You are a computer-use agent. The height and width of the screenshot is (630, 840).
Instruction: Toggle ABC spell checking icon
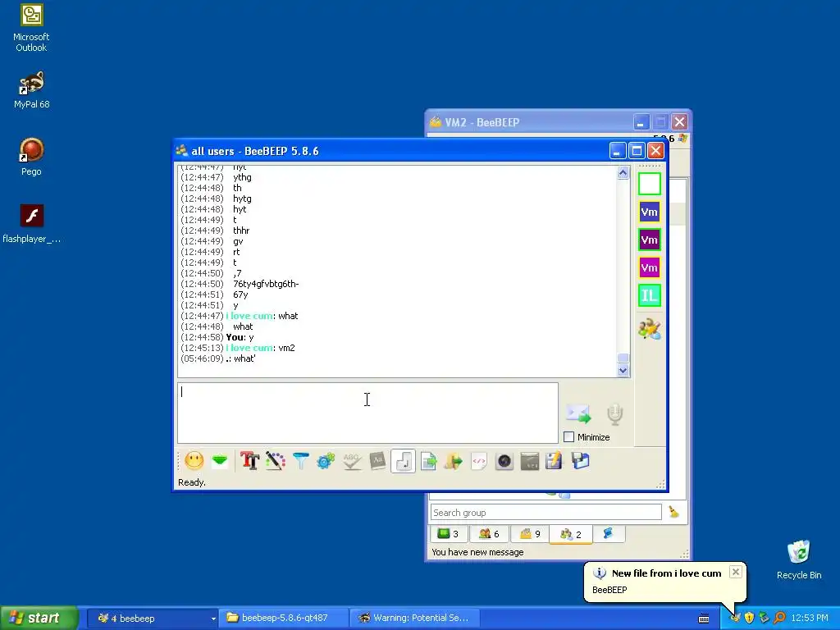pos(351,461)
